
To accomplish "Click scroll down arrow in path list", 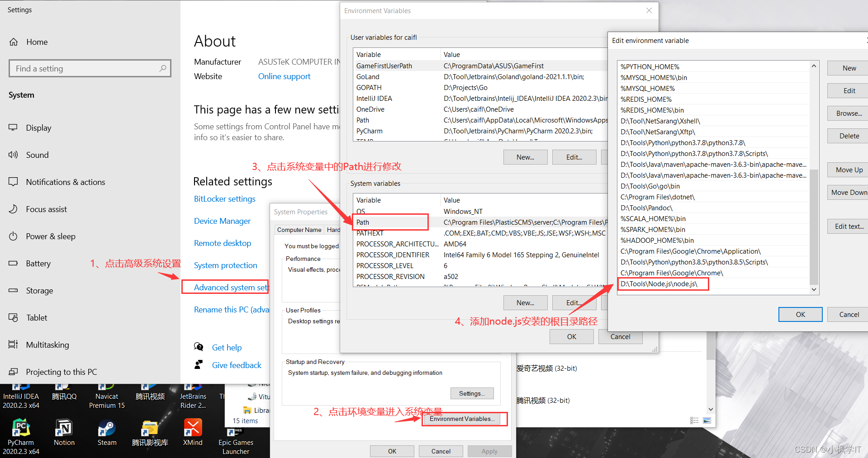I will [x=814, y=289].
